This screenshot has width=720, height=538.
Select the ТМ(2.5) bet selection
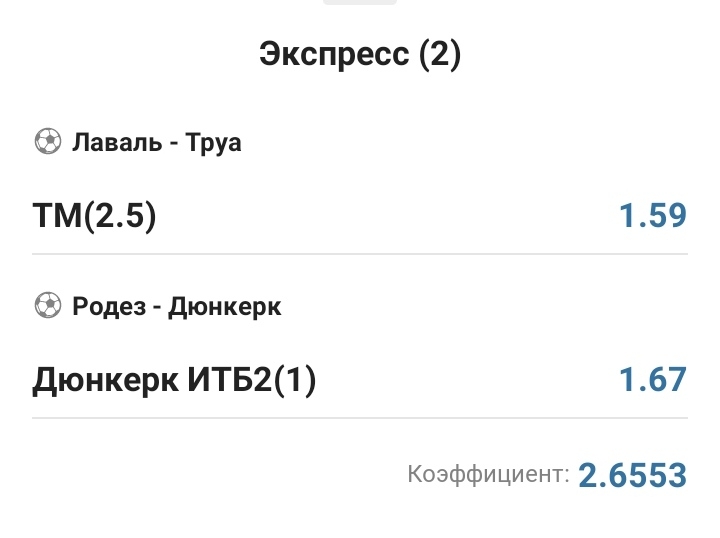click(95, 216)
